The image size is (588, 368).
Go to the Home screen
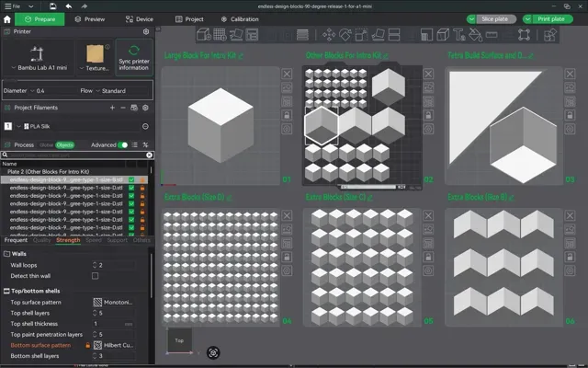[x=6, y=19]
